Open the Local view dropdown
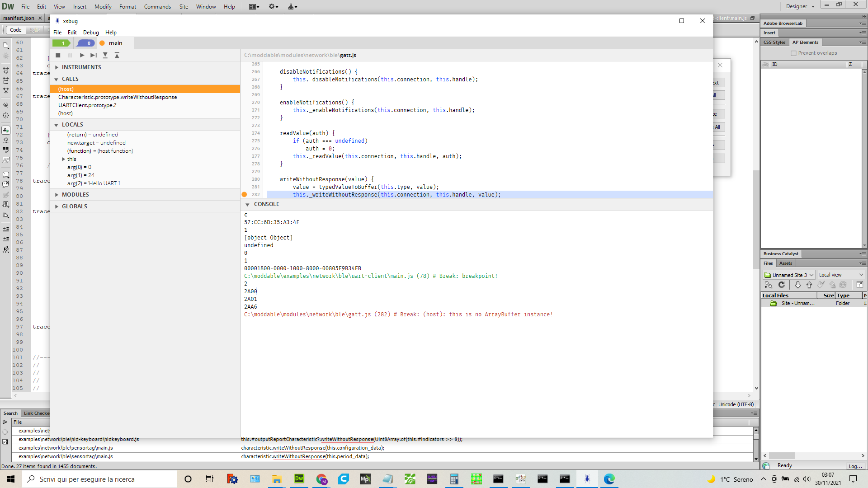Screen dimensions: 868x488 pos(841,275)
